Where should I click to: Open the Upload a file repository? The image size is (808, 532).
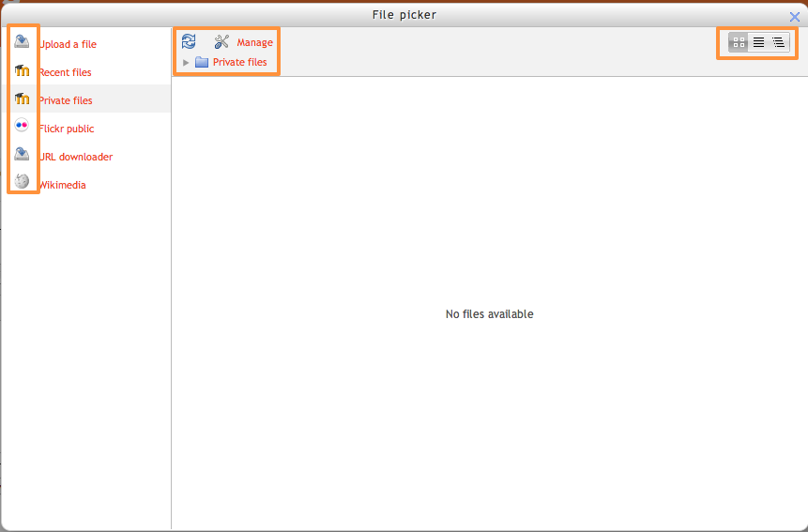[x=68, y=44]
